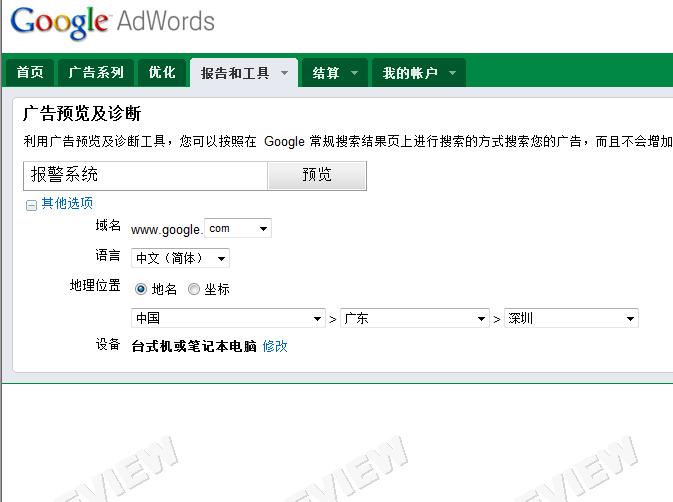The height and width of the screenshot is (502, 673).
Task: Collapse the 其他选项 minus icon
Action: pyautogui.click(x=31, y=206)
